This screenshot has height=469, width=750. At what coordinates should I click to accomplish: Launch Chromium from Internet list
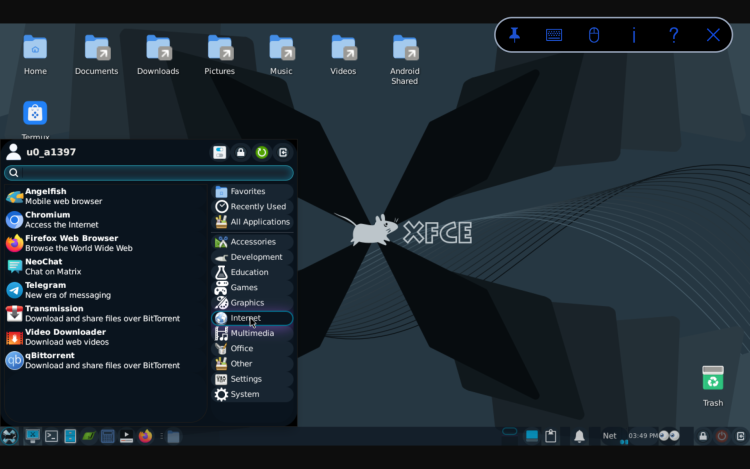coord(106,219)
